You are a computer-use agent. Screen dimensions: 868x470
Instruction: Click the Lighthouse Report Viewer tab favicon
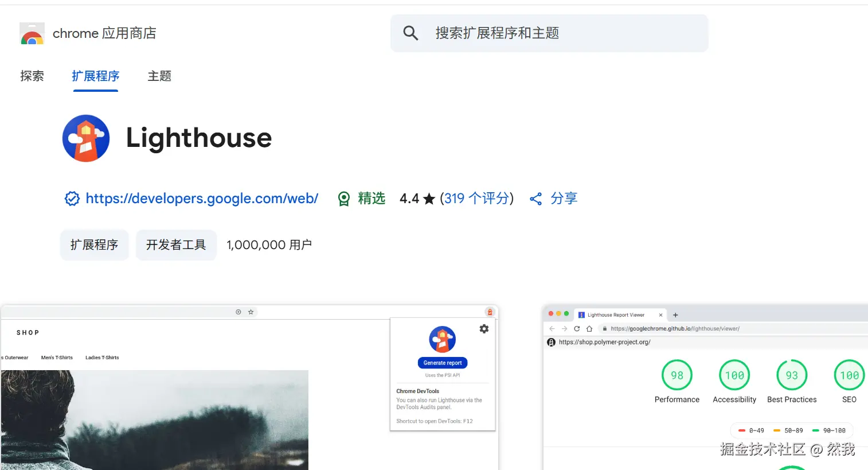pos(581,315)
